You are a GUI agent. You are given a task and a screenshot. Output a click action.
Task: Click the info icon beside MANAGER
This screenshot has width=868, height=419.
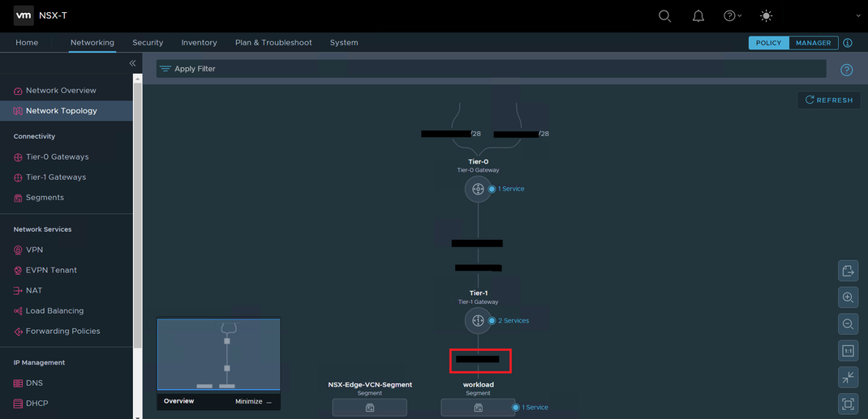click(848, 43)
